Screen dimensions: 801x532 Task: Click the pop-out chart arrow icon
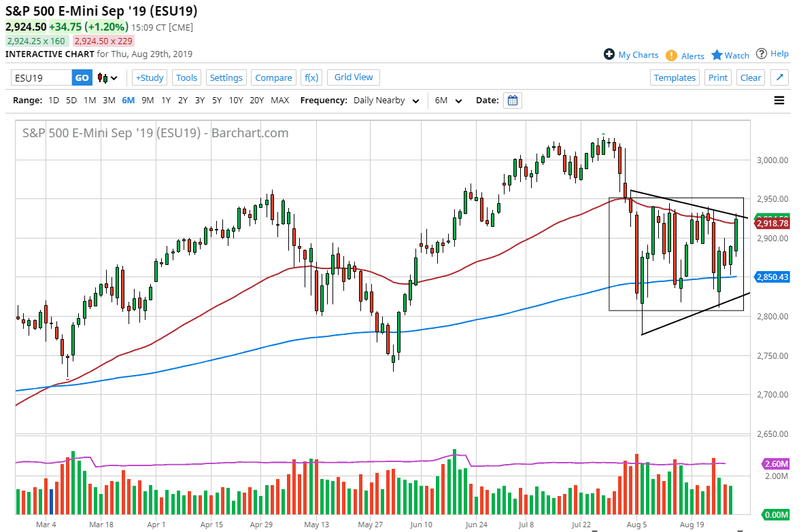779,77
